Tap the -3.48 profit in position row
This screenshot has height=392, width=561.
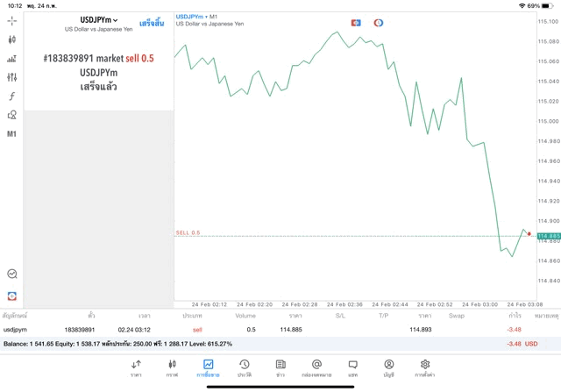[x=515, y=330]
